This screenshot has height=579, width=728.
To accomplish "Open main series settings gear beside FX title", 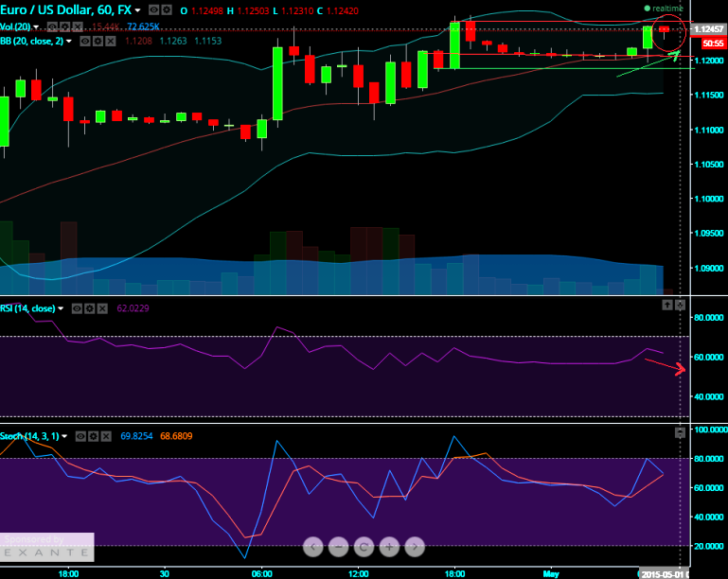I will [x=167, y=9].
